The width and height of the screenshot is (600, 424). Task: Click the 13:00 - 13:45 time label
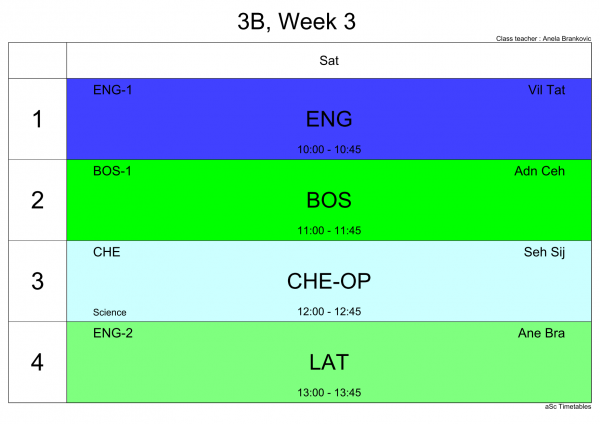[x=329, y=393]
